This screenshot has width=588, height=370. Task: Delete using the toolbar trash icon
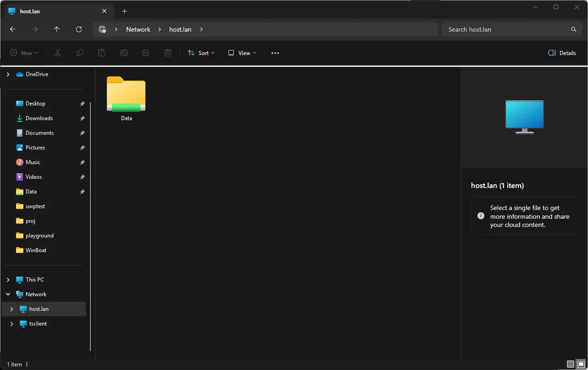pyautogui.click(x=167, y=53)
